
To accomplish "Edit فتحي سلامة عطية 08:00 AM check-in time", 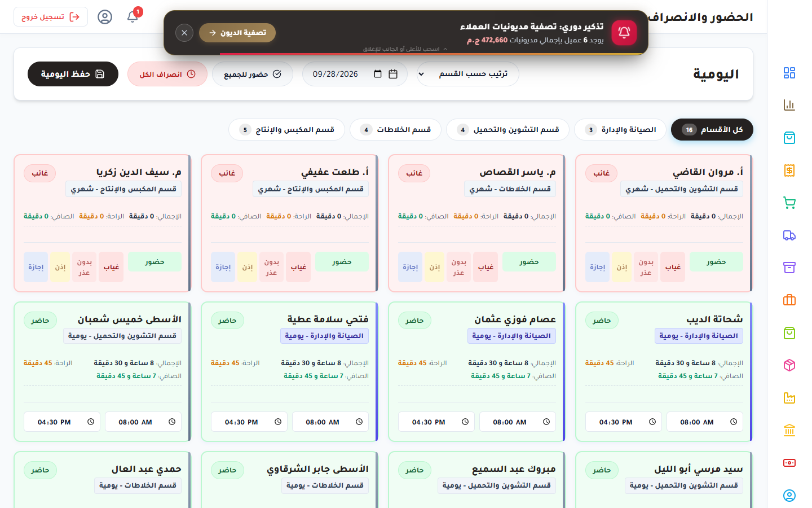I will click(330, 422).
